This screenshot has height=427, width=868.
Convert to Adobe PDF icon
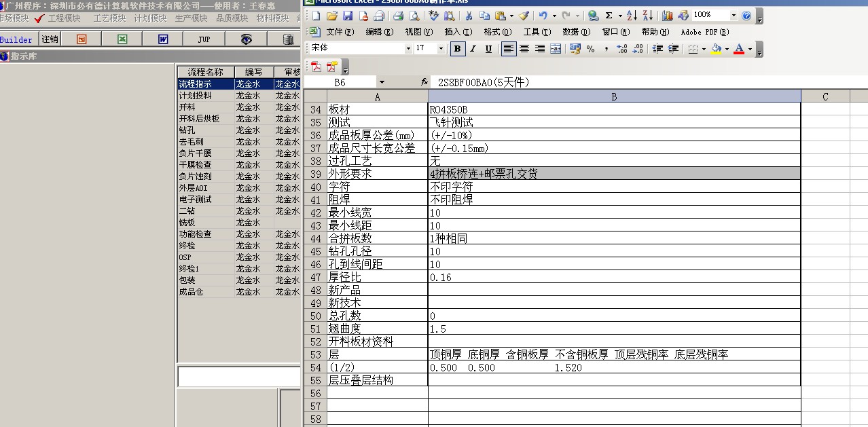pyautogui.click(x=317, y=67)
